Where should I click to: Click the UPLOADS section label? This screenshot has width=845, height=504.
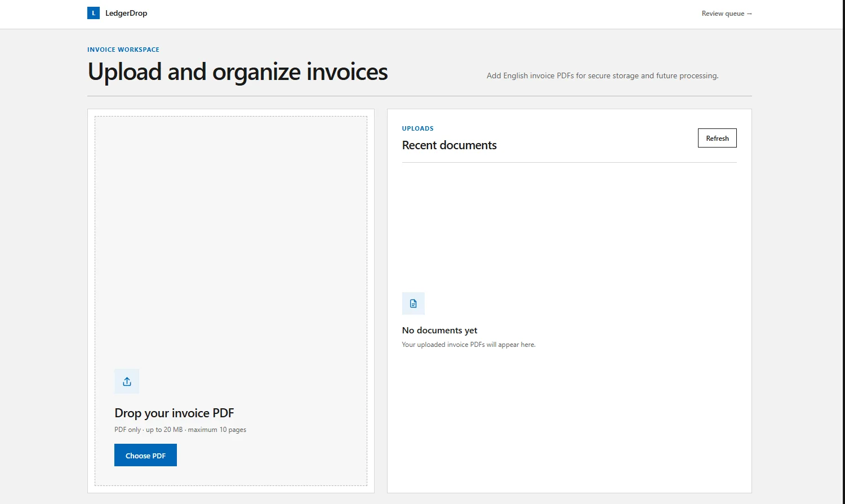tap(418, 128)
